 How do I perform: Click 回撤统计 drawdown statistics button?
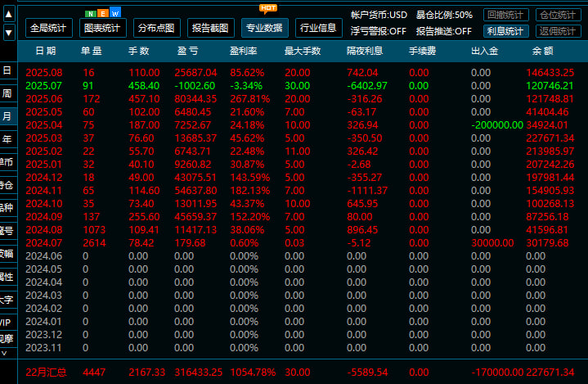tap(506, 15)
